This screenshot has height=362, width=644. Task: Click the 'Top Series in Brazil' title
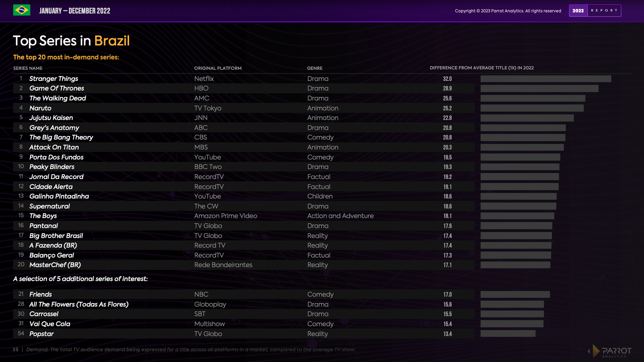(71, 41)
